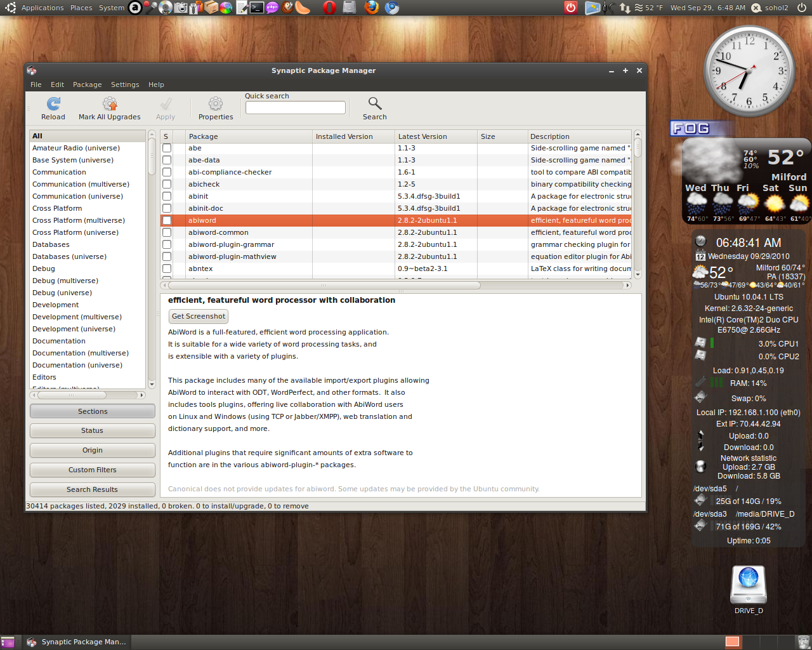This screenshot has width=812, height=650.
Task: Toggle the checkbox for abiword-plugin-grammar
Action: (x=167, y=244)
